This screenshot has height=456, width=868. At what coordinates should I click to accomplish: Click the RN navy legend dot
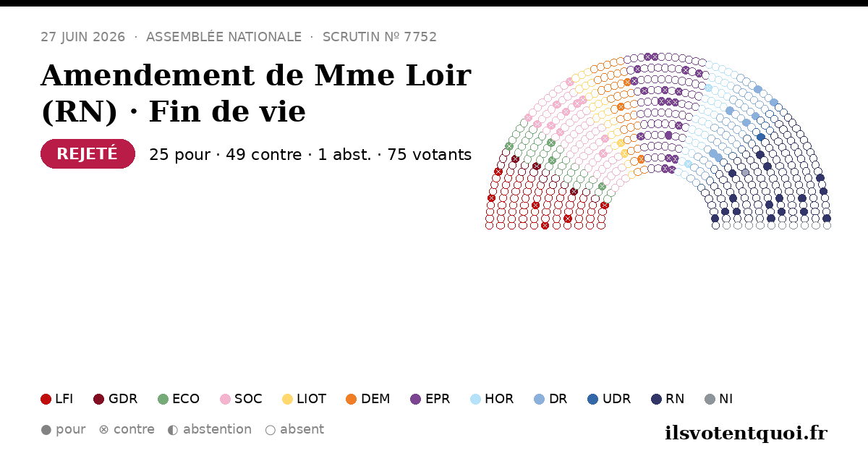pos(656,399)
